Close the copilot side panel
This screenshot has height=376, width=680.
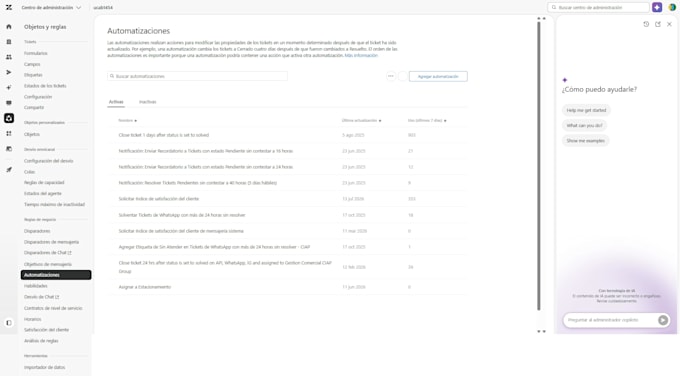tap(669, 24)
